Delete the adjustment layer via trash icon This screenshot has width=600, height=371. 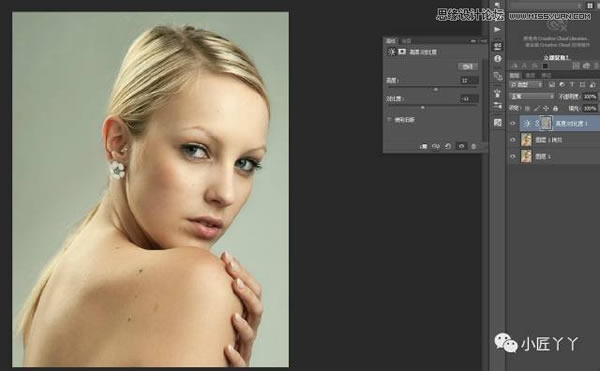(x=474, y=146)
